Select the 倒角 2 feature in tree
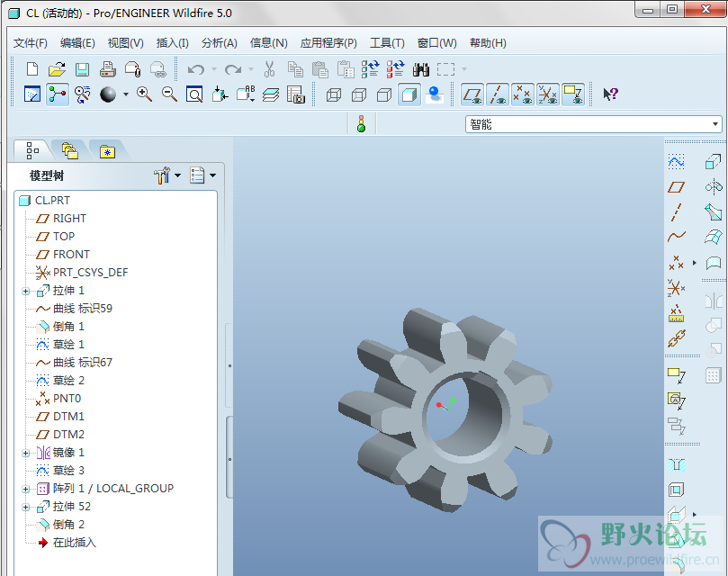This screenshot has width=728, height=576. [x=68, y=525]
